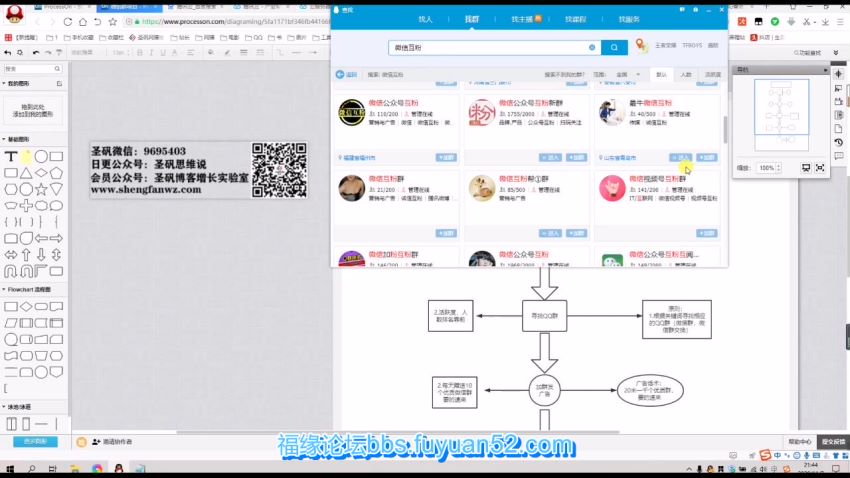
Task: Open the page settings icon in right dock
Action: click(839, 128)
